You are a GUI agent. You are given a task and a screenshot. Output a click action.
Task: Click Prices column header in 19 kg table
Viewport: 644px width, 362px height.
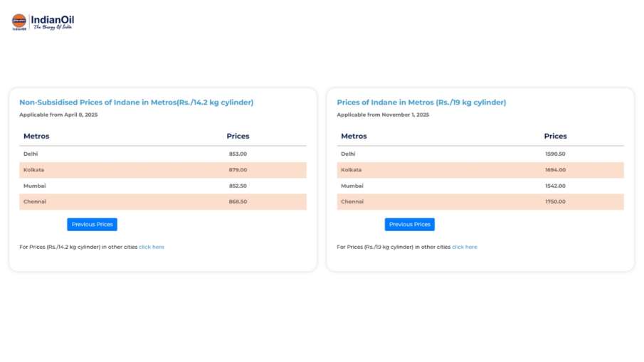click(x=555, y=136)
